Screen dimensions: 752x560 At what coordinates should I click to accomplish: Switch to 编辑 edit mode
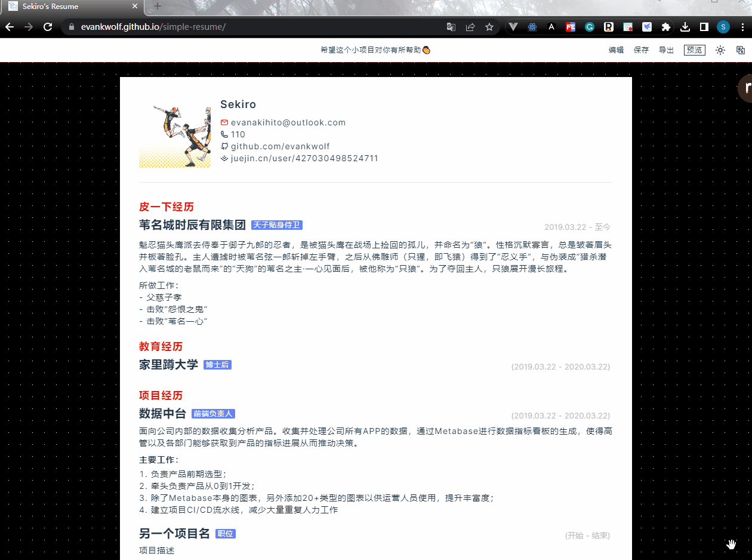coord(616,50)
